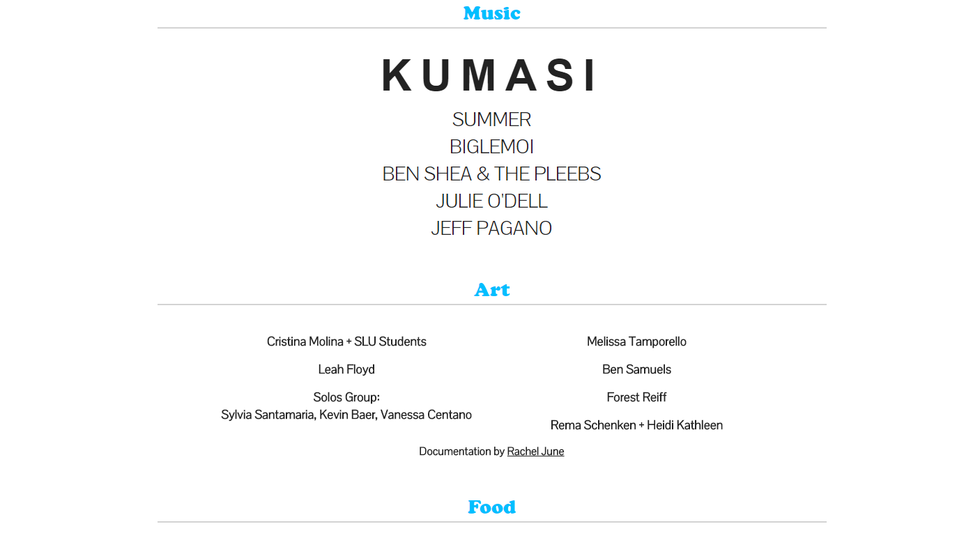Click the Sylvia Santamaria, Kevin Baer line
The width and height of the screenshot is (980, 547).
[x=346, y=415]
